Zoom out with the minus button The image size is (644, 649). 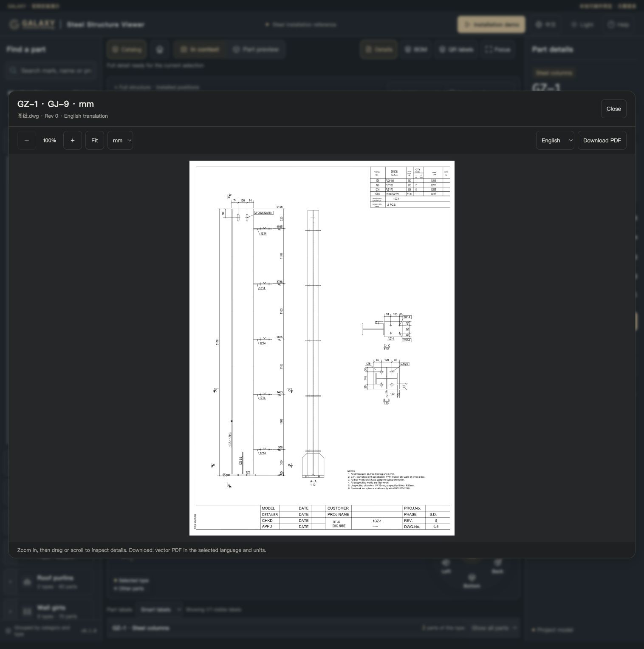pos(27,140)
